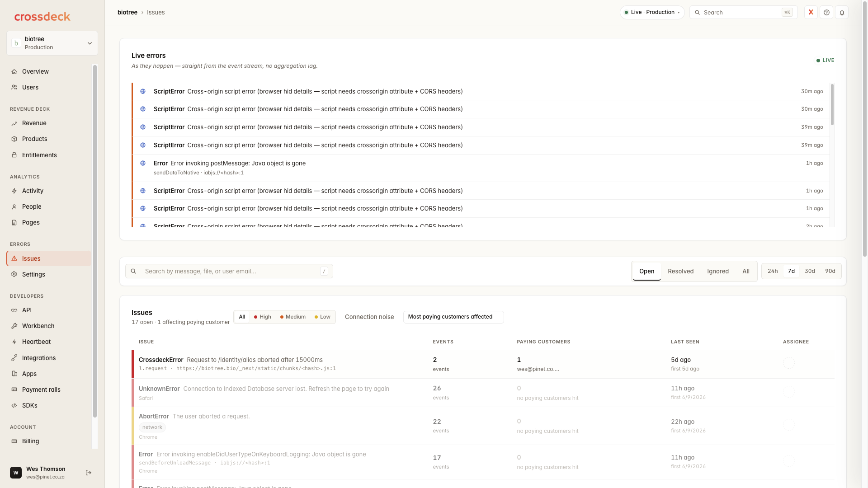Click the error Settings gear icon
Viewport: 868px width, 488px height.
(14, 275)
